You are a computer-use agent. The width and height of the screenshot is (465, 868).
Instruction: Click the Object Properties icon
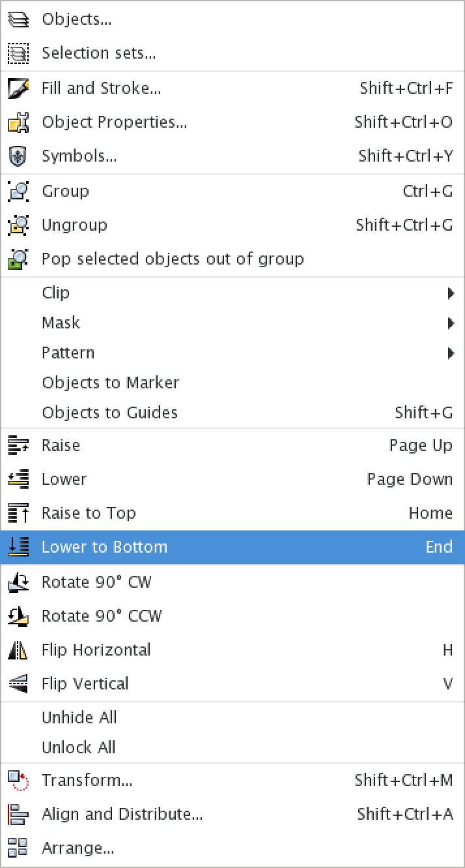pos(18,122)
